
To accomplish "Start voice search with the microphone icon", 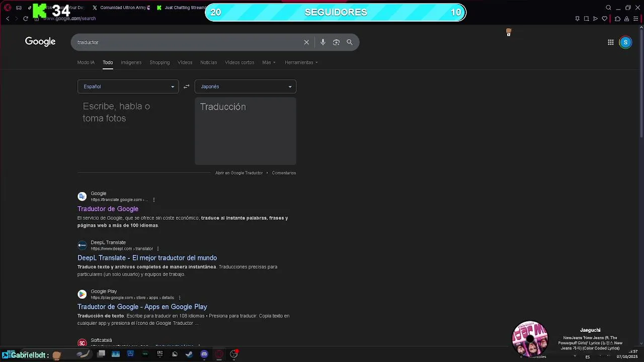I will pyautogui.click(x=323, y=42).
